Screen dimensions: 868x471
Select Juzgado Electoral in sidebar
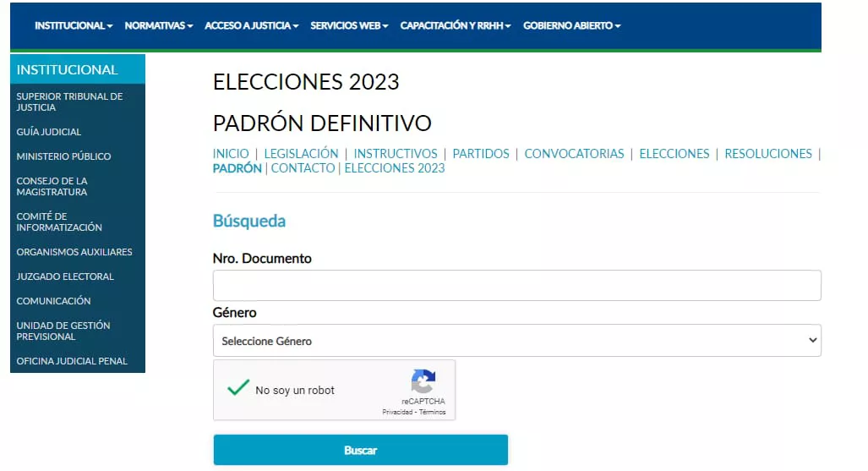click(65, 277)
